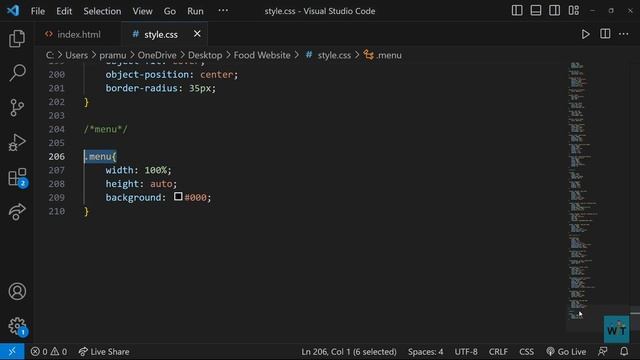
Task: Open Run and Debug view
Action: (17, 142)
